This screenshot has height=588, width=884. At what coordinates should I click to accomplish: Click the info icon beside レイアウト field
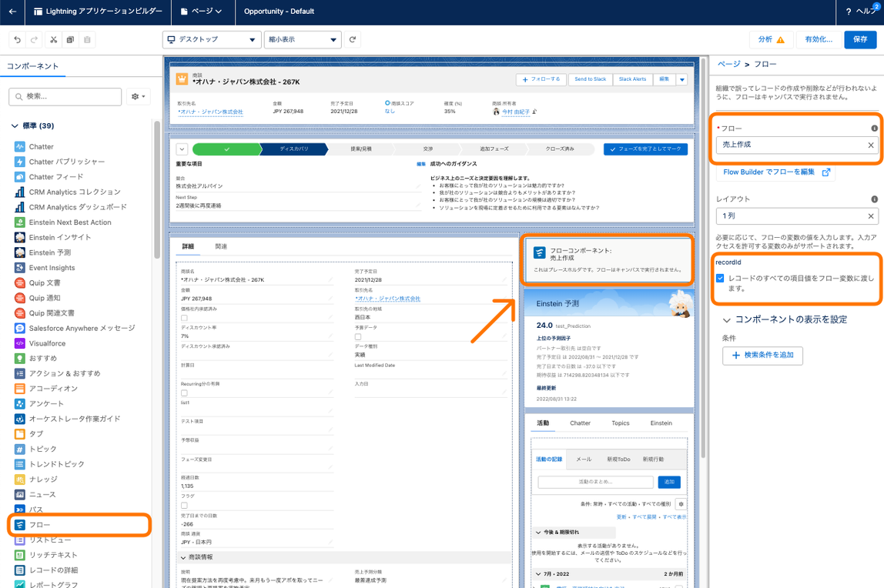(874, 199)
